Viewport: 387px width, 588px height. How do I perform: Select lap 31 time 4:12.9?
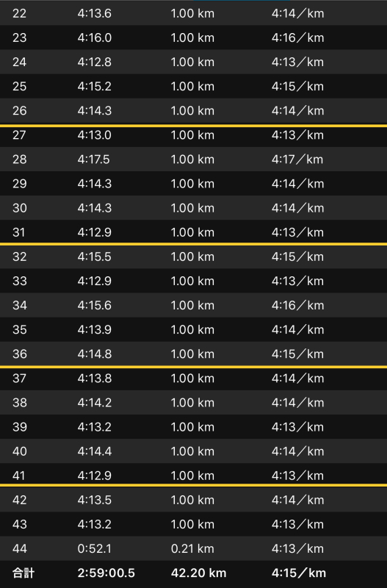[x=95, y=232]
